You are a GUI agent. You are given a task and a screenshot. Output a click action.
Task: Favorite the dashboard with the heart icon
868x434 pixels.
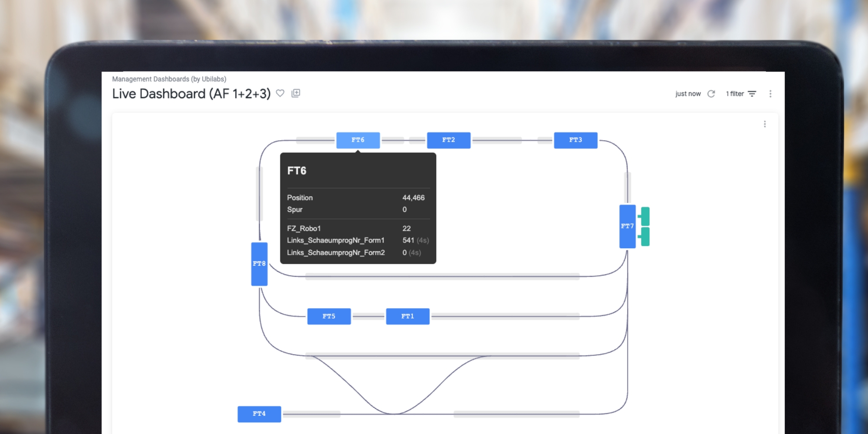[x=280, y=93]
